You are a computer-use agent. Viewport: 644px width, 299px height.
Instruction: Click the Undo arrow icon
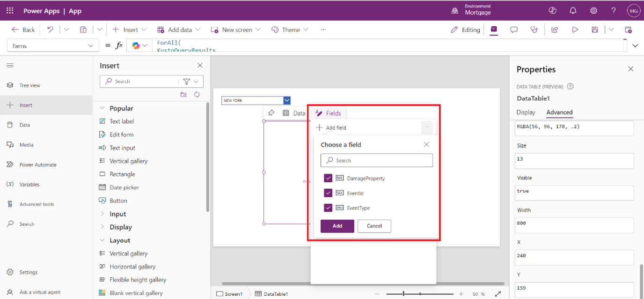50,30
